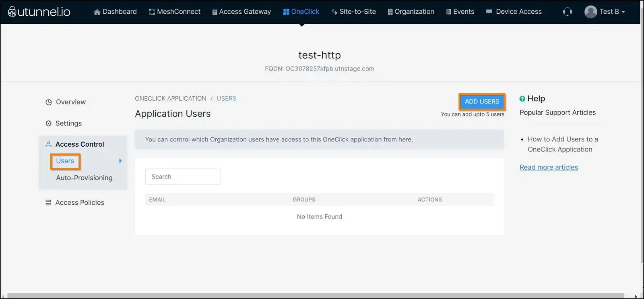The height and width of the screenshot is (299, 644).
Task: Go to Access Gateway
Action: pos(242,12)
